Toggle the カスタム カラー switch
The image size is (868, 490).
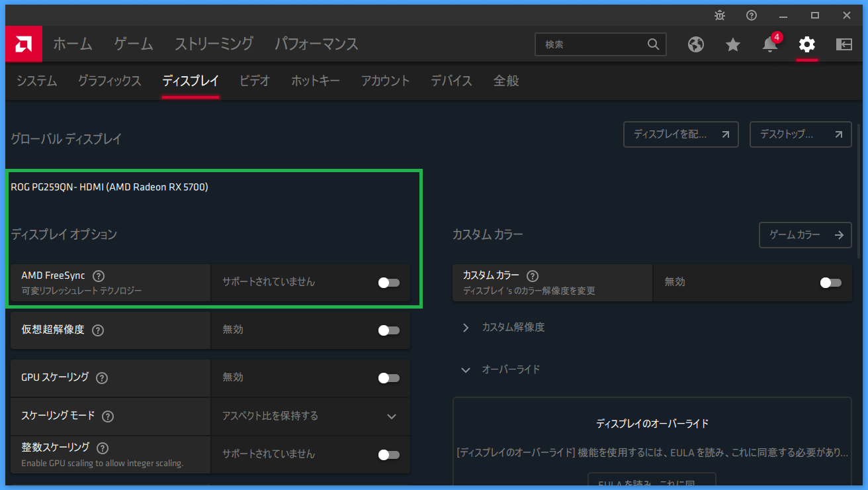point(831,283)
